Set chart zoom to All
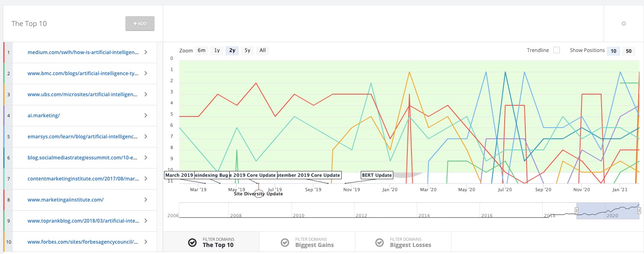 (x=263, y=50)
